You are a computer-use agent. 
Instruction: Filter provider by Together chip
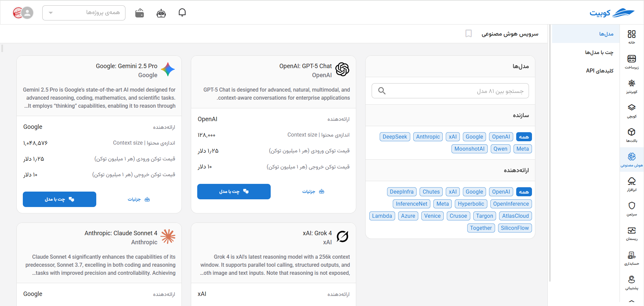[481, 228]
